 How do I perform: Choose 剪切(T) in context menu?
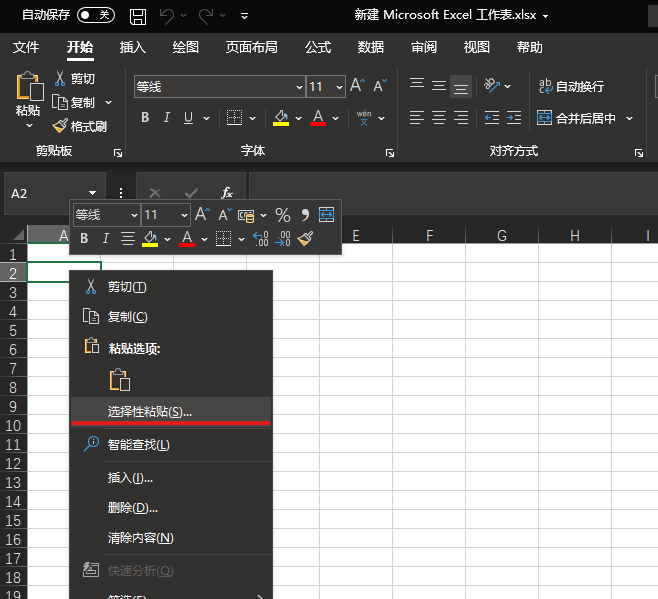point(171,287)
